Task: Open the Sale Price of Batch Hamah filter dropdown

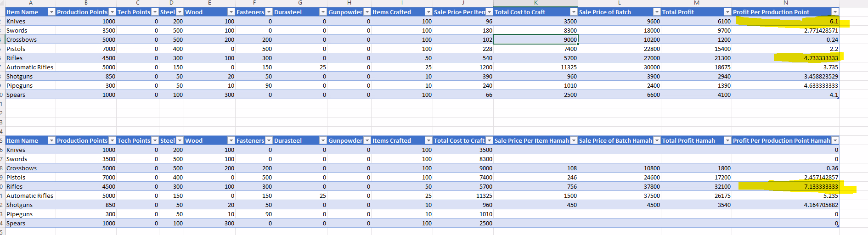Action: [x=657, y=140]
